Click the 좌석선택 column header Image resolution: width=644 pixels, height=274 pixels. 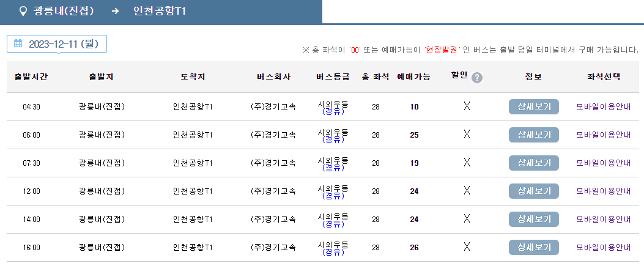pyautogui.click(x=604, y=77)
